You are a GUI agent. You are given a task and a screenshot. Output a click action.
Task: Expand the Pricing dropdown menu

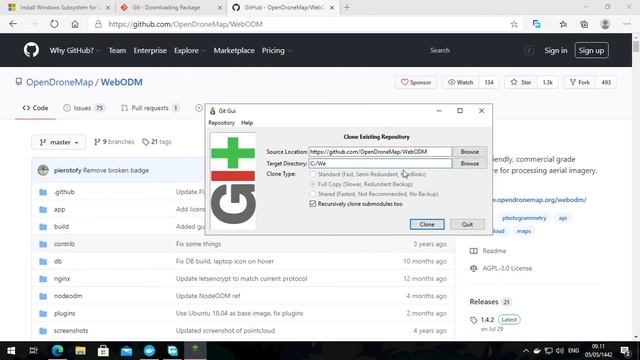pos(276,51)
